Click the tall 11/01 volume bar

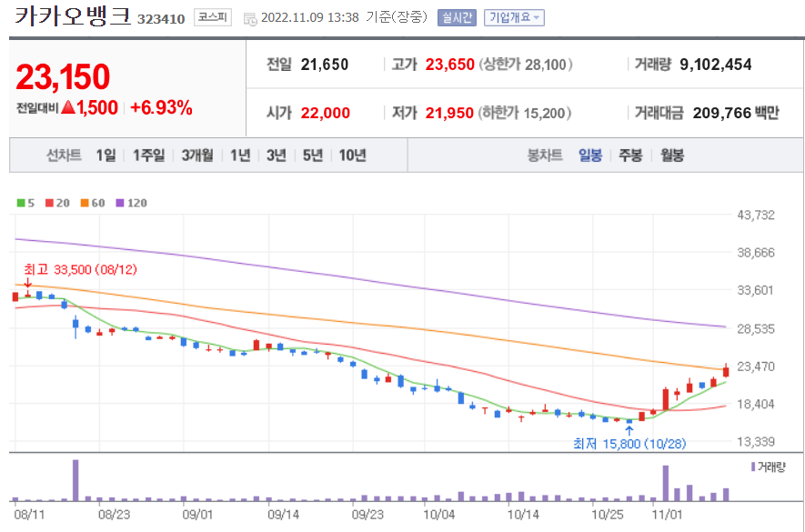[666, 483]
